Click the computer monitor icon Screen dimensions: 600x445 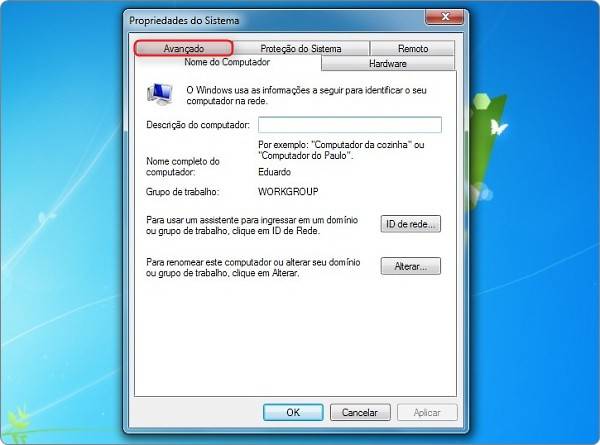[x=160, y=94]
